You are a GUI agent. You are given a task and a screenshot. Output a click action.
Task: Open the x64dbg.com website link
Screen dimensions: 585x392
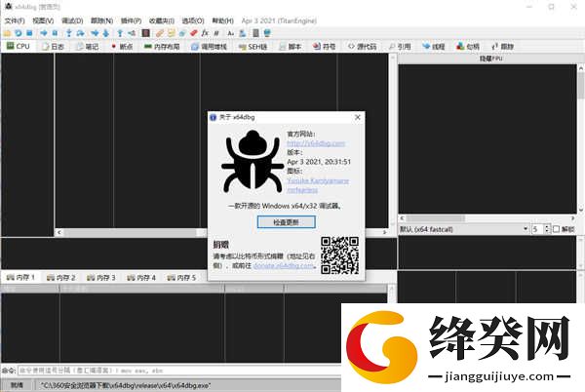coord(316,143)
